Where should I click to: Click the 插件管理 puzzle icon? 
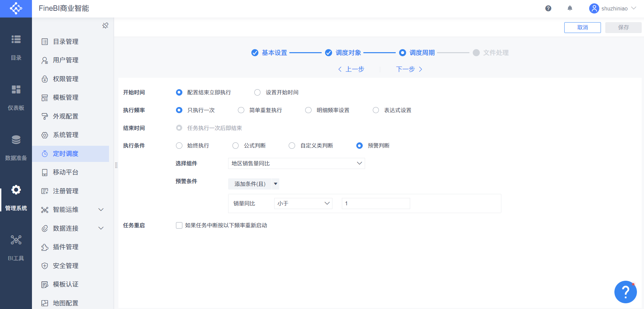coord(45,247)
